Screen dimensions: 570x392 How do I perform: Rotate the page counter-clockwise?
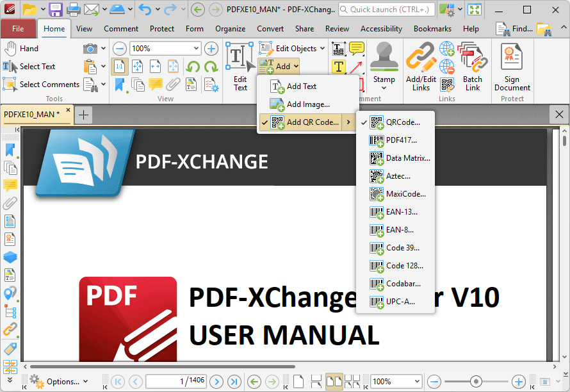point(193,67)
